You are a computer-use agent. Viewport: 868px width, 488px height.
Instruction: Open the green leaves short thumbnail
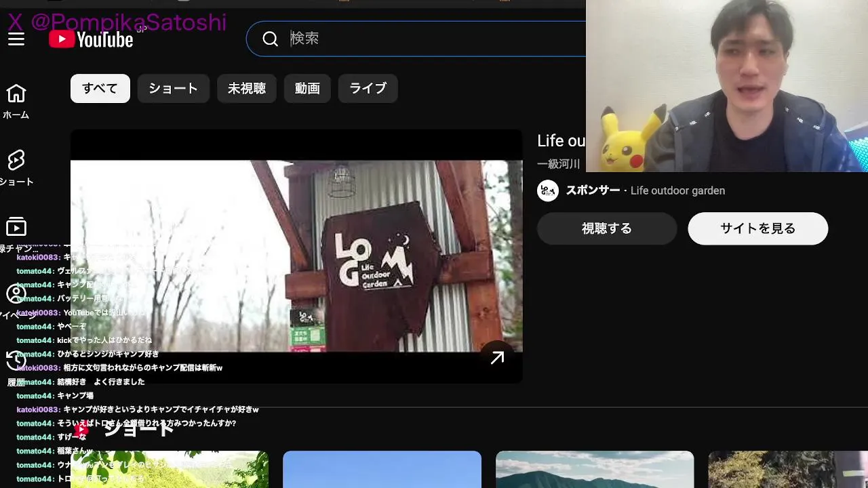[x=170, y=469]
